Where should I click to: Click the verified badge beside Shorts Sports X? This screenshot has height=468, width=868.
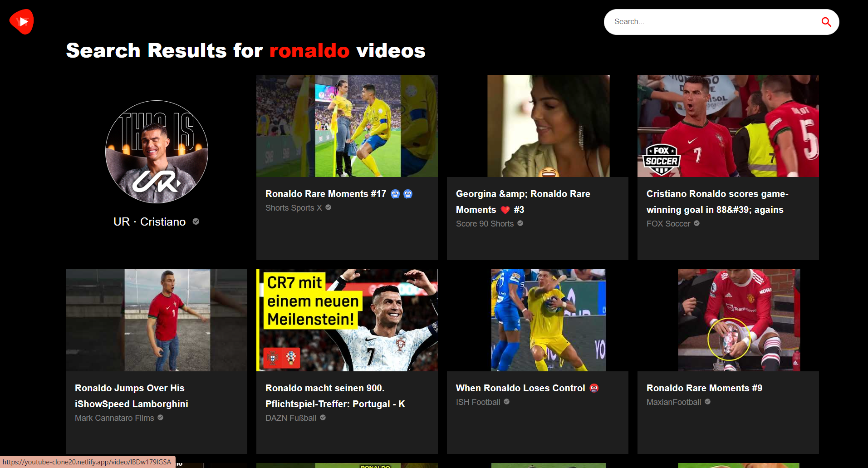click(x=328, y=207)
